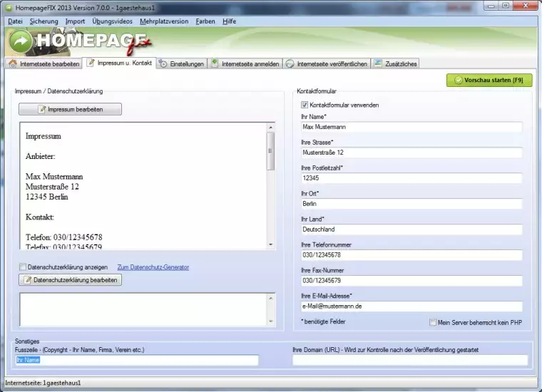Click the Impressum text box scrollbar thumb

point(271,151)
